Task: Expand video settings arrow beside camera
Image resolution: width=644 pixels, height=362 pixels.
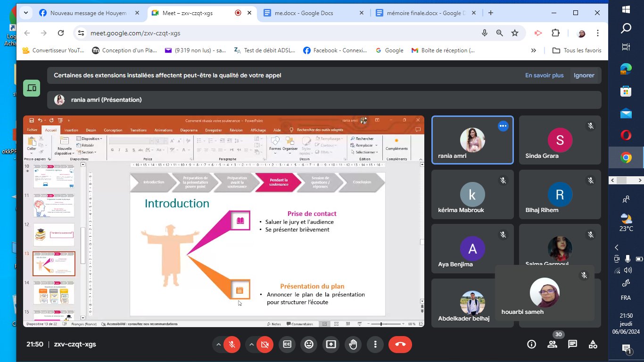Action: 252,344
